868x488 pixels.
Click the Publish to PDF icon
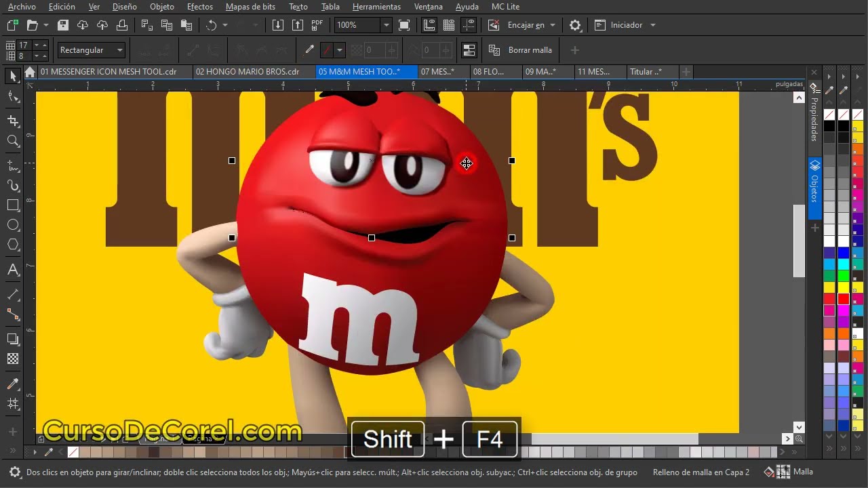click(317, 25)
